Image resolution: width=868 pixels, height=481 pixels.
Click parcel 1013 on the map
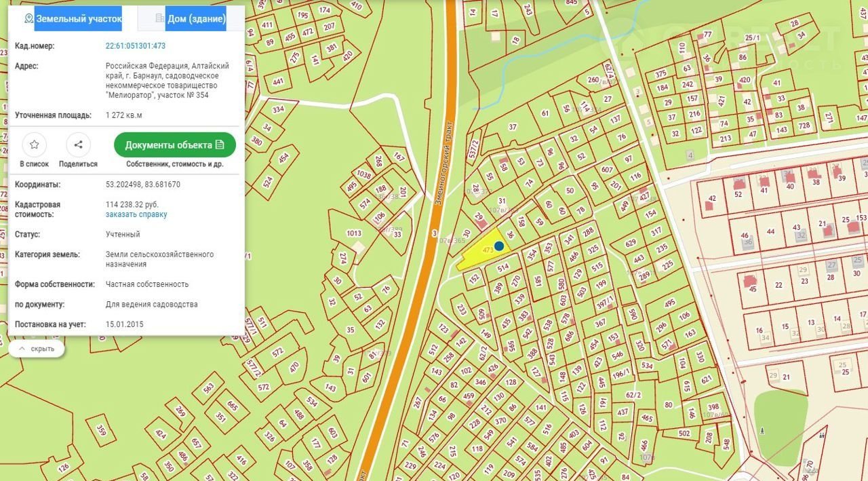pyautogui.click(x=353, y=233)
